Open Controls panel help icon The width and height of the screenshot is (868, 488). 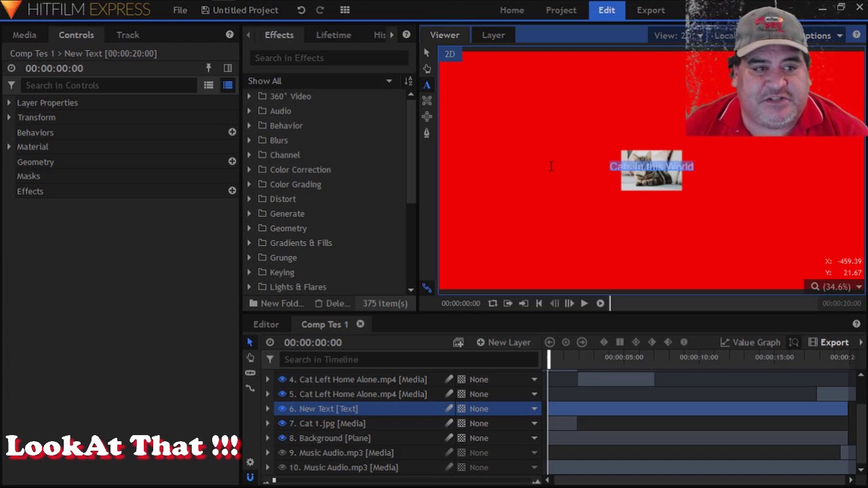(x=229, y=35)
